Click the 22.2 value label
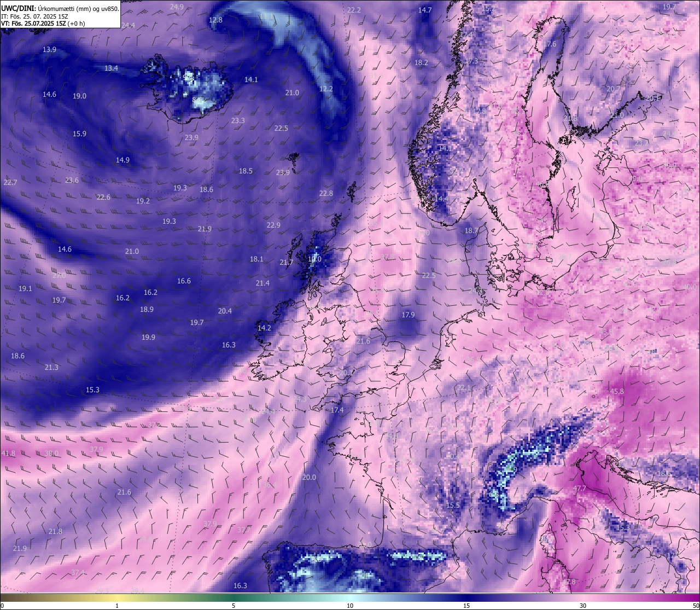This screenshot has height=610, width=700. [x=354, y=10]
